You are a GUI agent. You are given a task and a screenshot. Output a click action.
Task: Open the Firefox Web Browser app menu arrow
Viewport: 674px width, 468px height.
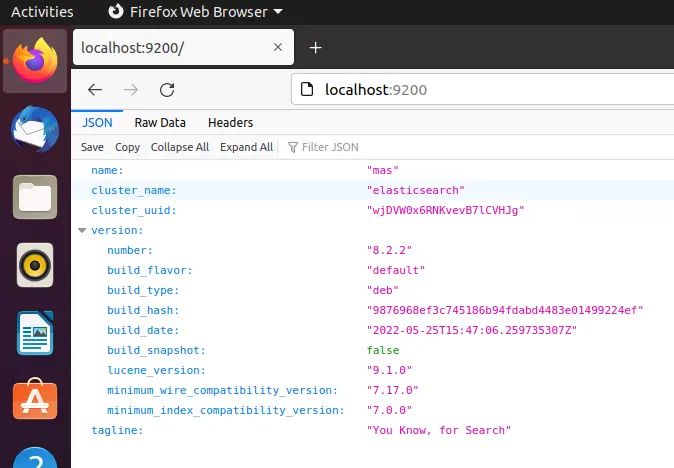[x=278, y=12]
